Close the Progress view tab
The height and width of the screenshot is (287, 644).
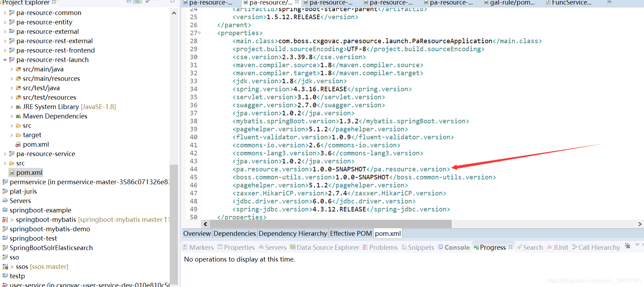point(510,247)
